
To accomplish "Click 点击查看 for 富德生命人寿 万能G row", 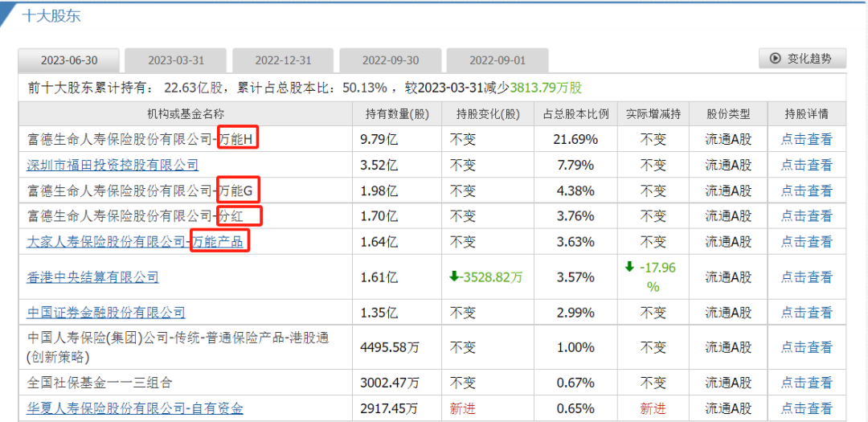I will [x=807, y=191].
